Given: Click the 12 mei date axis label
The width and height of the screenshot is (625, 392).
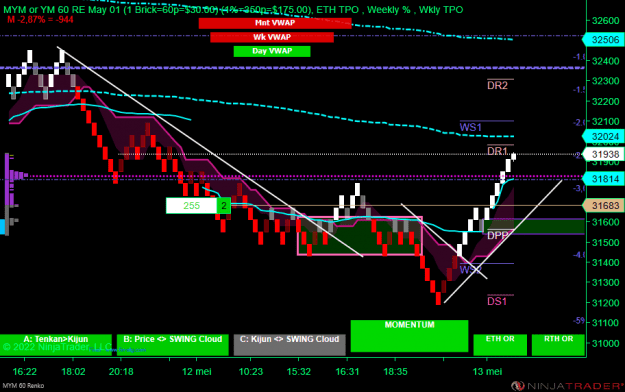Looking at the screenshot, I should (x=197, y=372).
